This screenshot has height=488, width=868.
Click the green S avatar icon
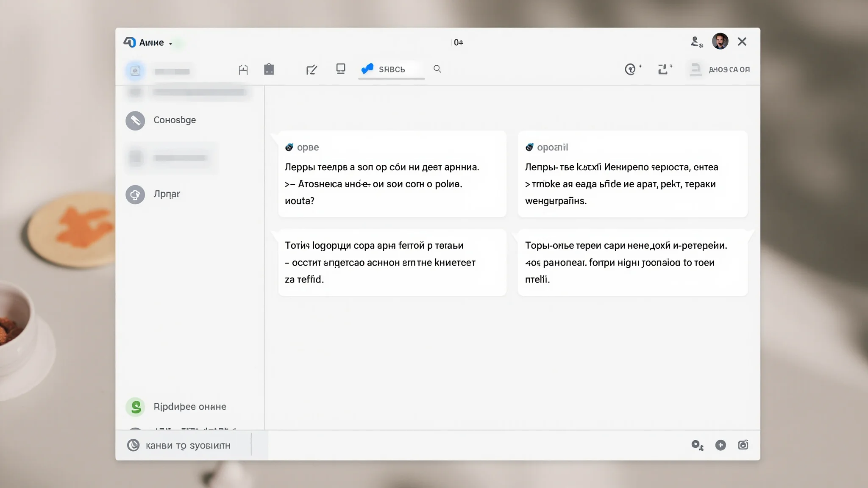tap(136, 407)
